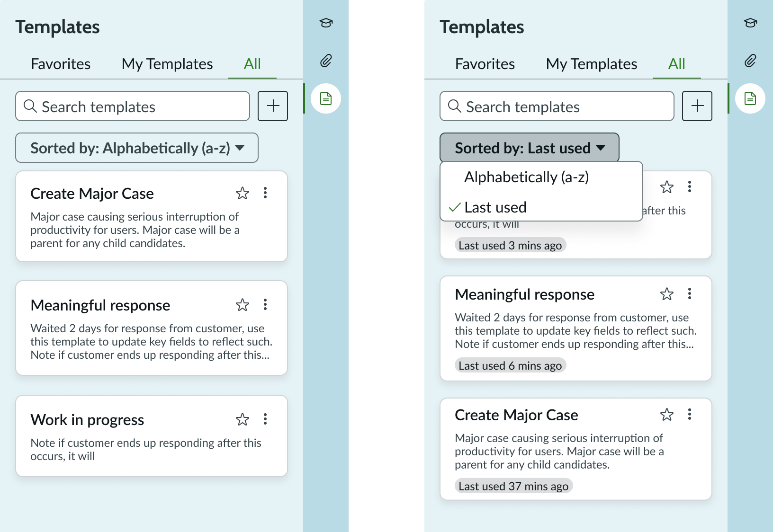Open kebab menu on right Meaningful response card
Image resolution: width=773 pixels, height=532 pixels.
tap(690, 294)
